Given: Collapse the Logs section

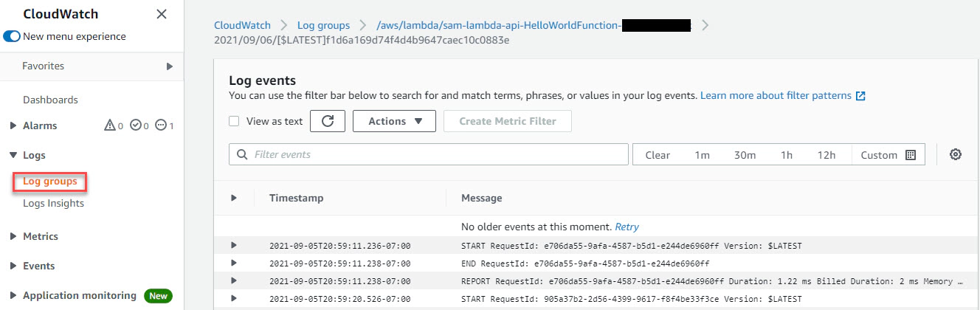Looking at the screenshot, I should click(x=13, y=155).
